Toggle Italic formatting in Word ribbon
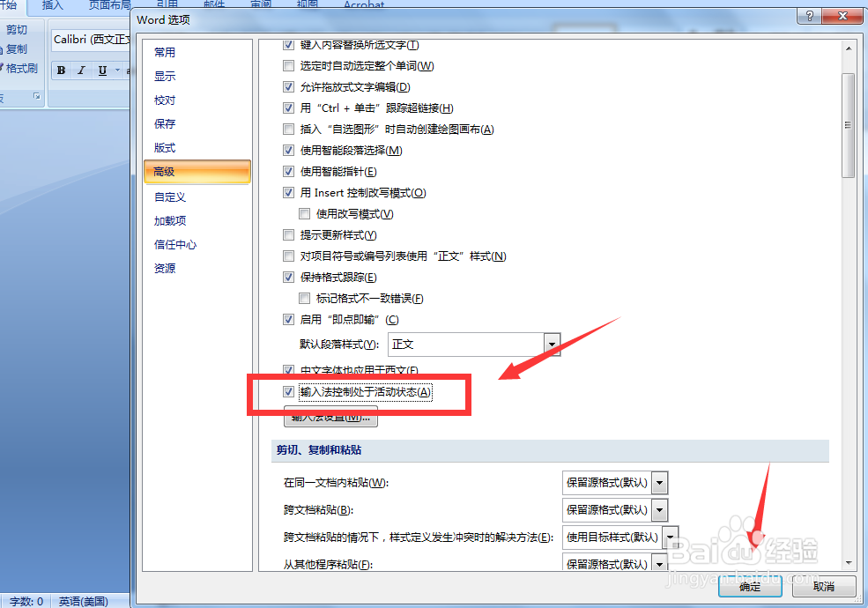The height and width of the screenshot is (608, 868). (81, 70)
